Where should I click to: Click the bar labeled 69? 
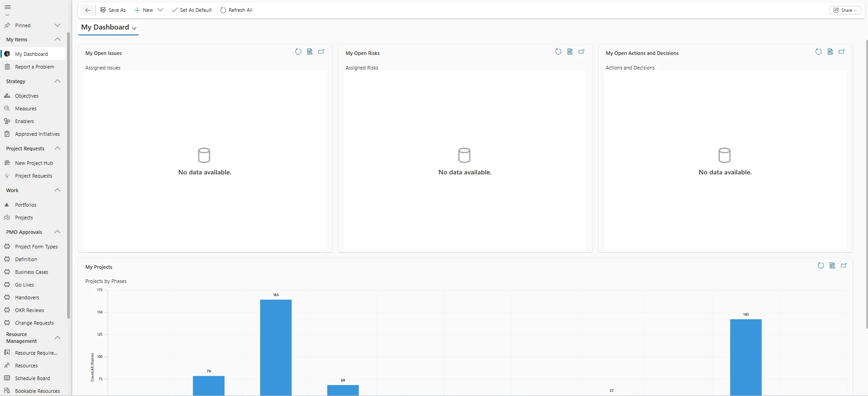tap(343, 390)
